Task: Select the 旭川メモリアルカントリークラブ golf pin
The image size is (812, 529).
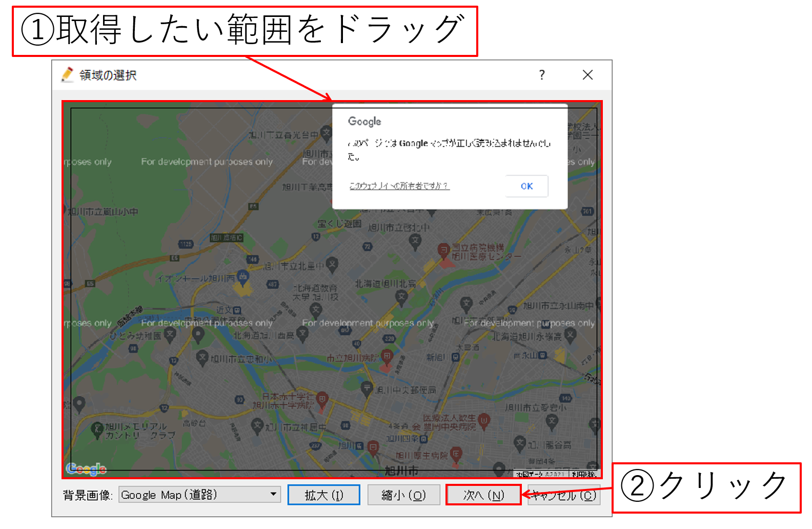Action: tap(97, 430)
